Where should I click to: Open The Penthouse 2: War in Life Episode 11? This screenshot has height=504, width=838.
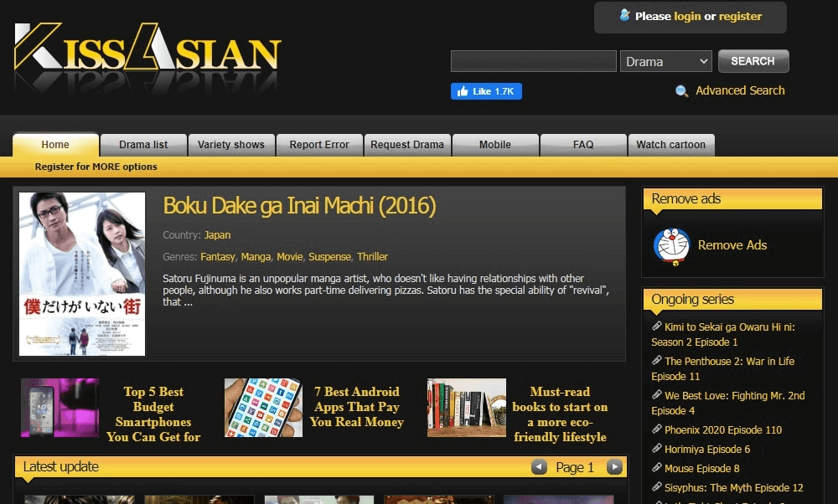[x=722, y=368]
